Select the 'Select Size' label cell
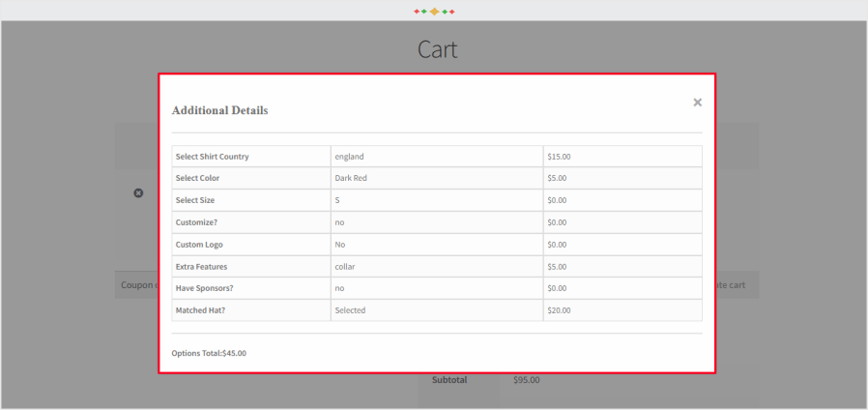The image size is (868, 410). pyautogui.click(x=251, y=200)
